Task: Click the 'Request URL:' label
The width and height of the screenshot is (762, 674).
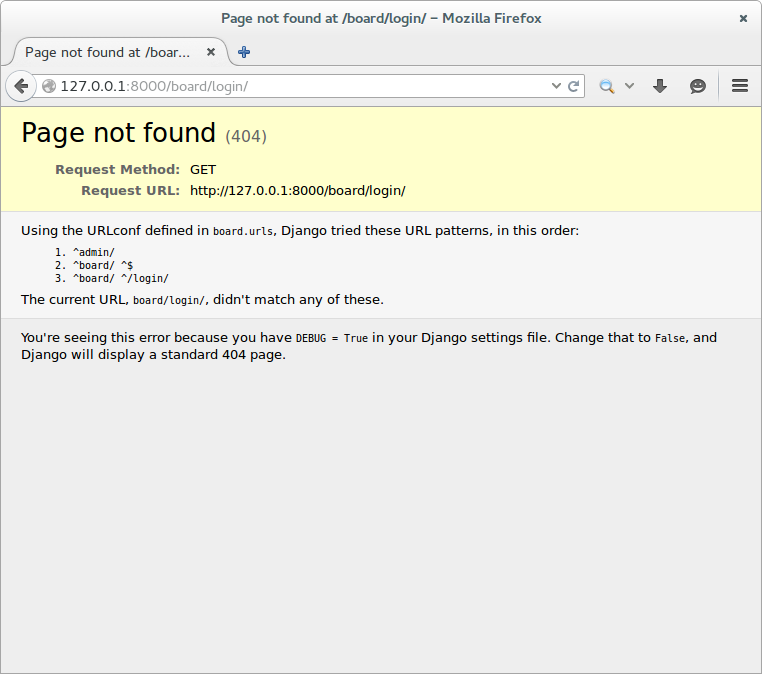Action: click(131, 190)
